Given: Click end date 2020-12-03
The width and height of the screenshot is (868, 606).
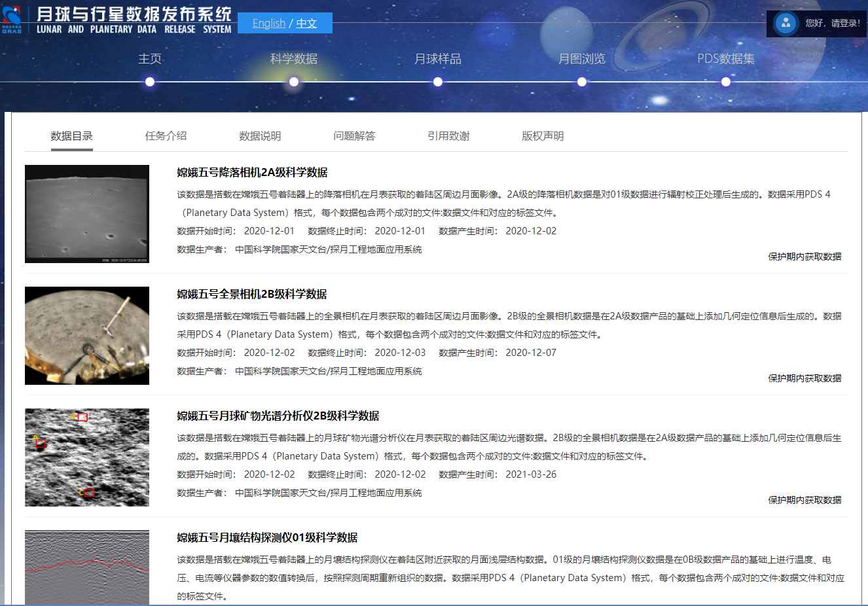Looking at the screenshot, I should pyautogui.click(x=400, y=353).
